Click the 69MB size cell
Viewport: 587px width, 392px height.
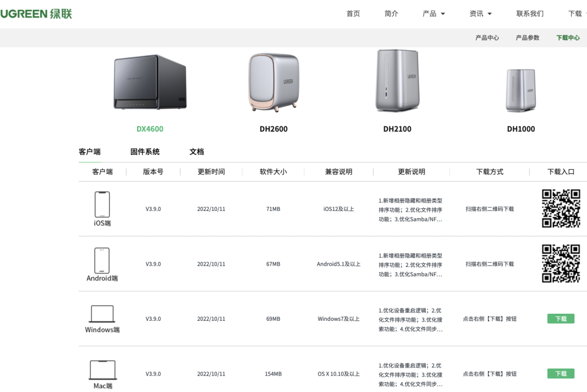click(x=273, y=319)
